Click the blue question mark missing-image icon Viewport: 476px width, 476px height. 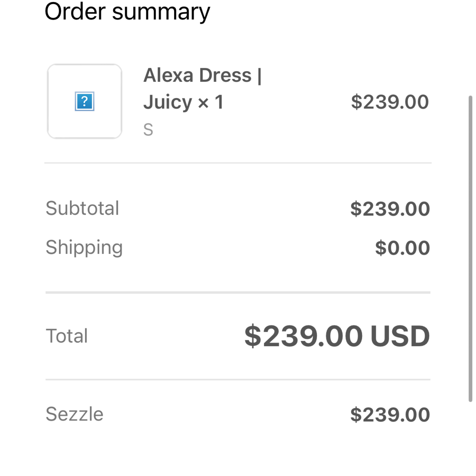[x=85, y=101]
